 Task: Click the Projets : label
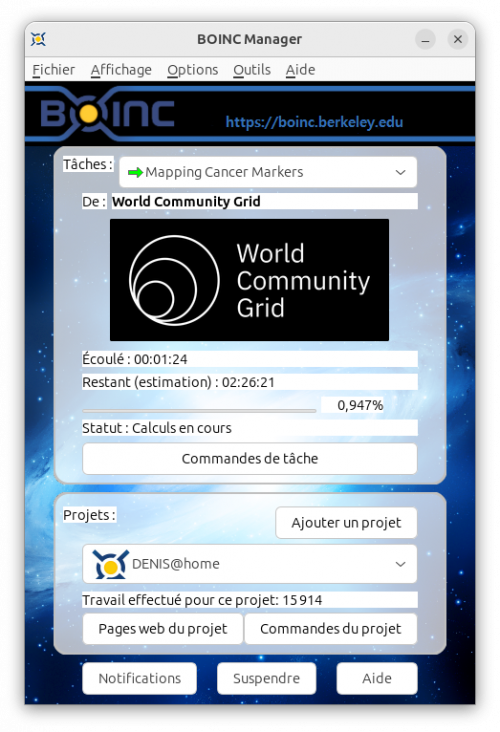coord(89,515)
